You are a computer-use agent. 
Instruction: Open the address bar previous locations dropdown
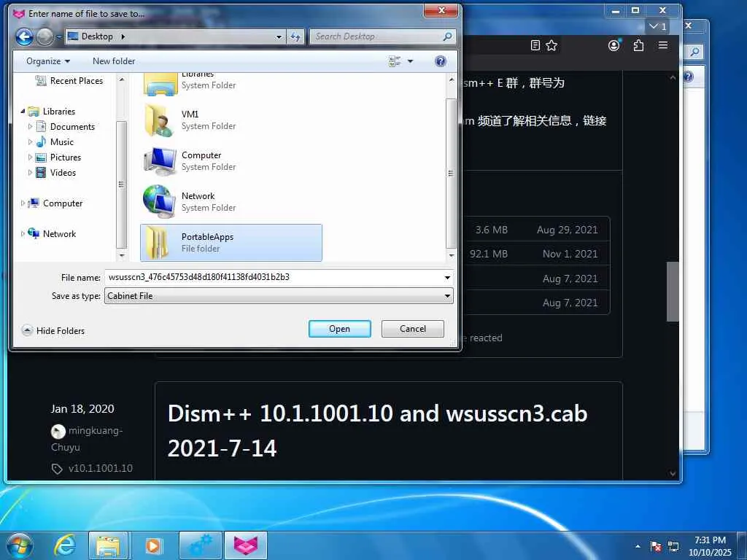279,36
